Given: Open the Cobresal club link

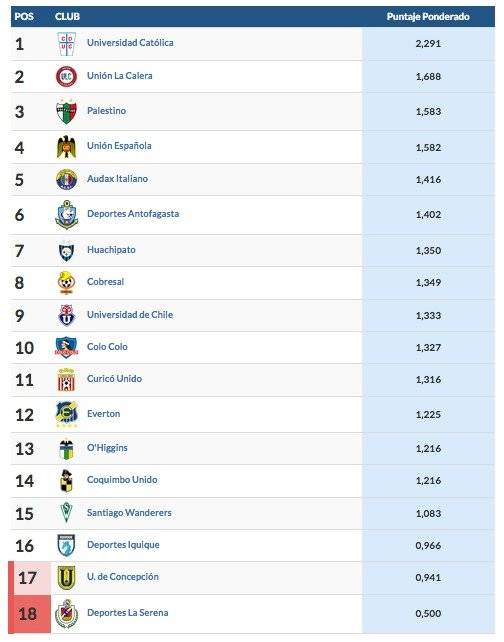Looking at the screenshot, I should [x=105, y=282].
